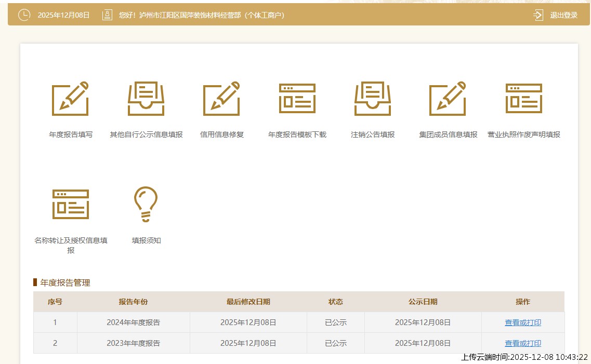This screenshot has width=591, height=364.
Task: Click the clock icon beside the date
Action: click(24, 15)
